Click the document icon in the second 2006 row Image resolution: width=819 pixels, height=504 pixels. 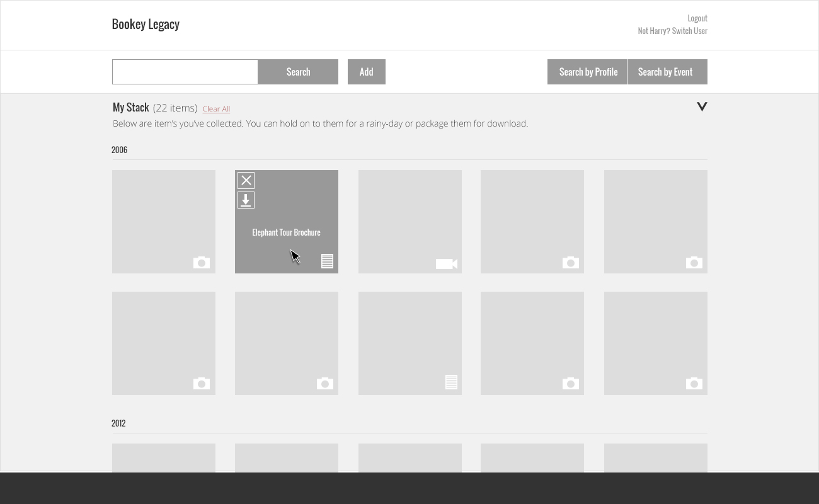[x=451, y=382]
